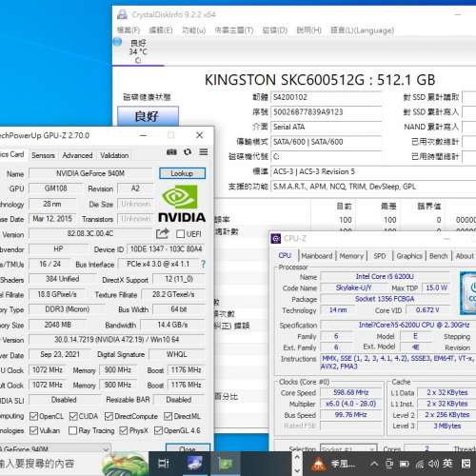
Task: Click the KINGSTON SKC600512G drive title
Action: pos(320,80)
